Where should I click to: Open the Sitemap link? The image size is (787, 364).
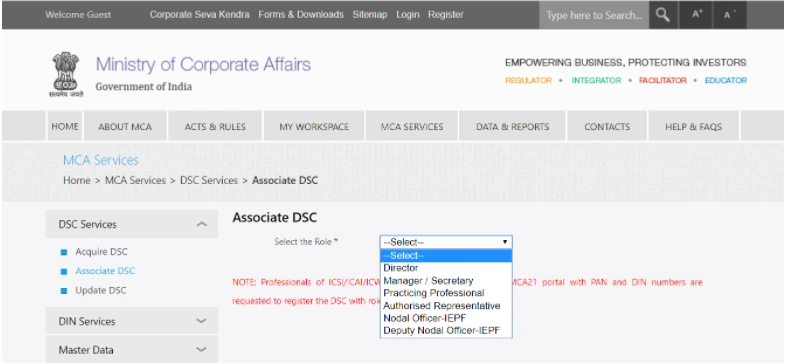(x=369, y=15)
